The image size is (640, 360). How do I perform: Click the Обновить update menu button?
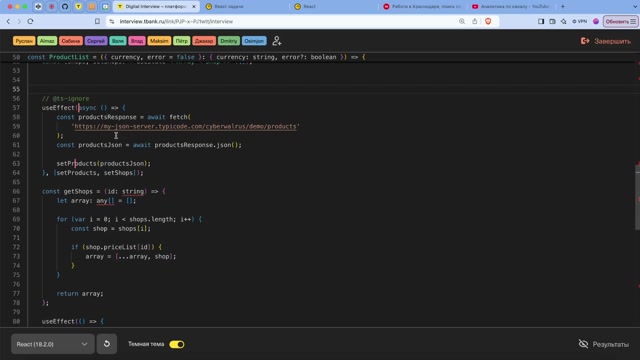620,21
